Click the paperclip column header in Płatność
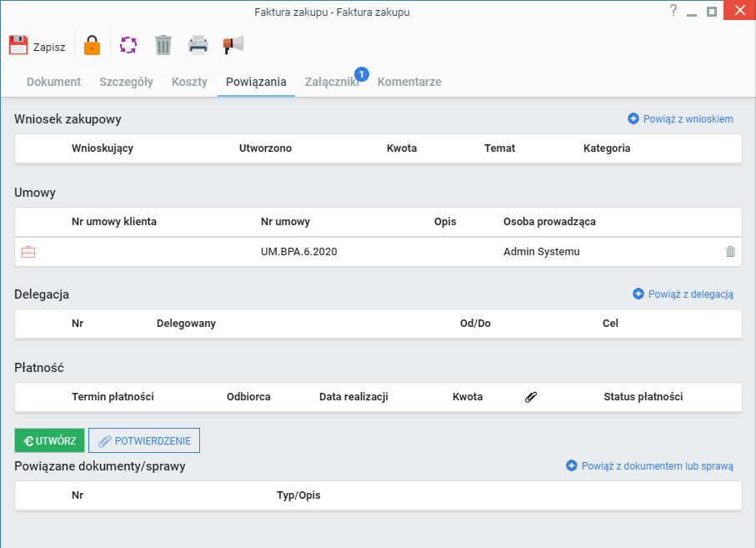756x548 pixels. [531, 397]
